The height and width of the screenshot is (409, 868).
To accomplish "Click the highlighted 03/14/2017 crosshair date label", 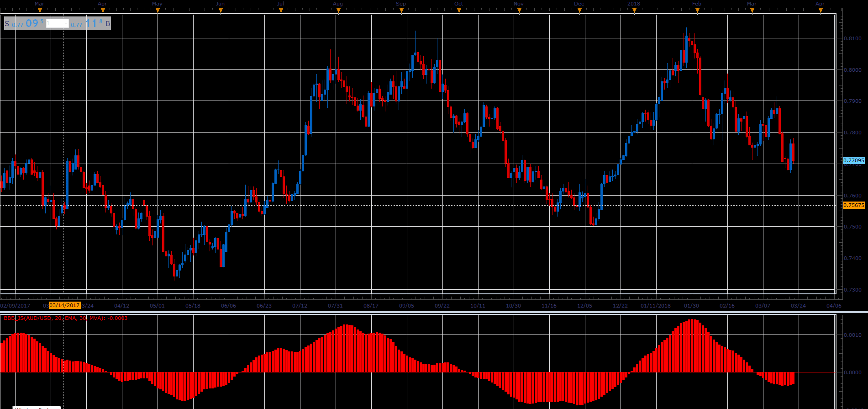I will pos(64,305).
